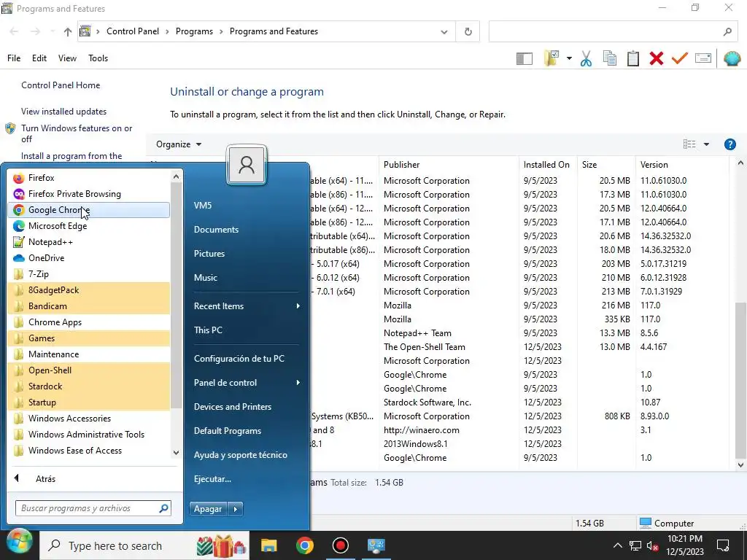
Task: Click the search magnifier in Control Panel
Action: [x=727, y=32]
